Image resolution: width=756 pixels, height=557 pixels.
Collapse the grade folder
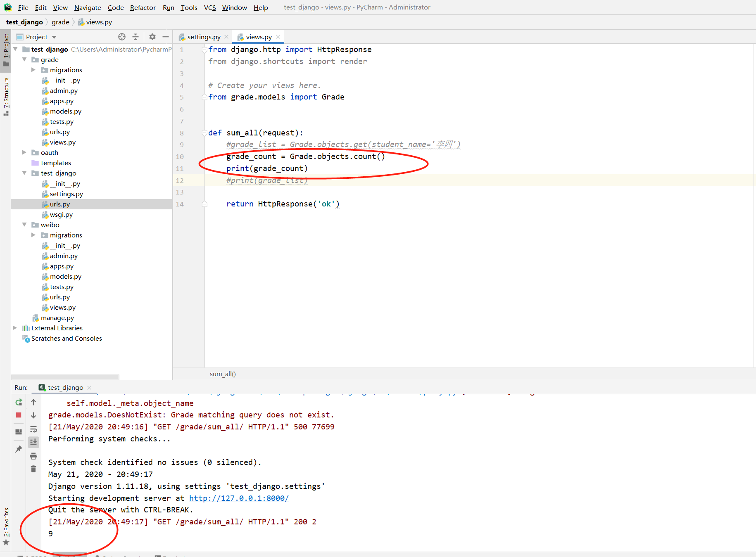pos(24,59)
